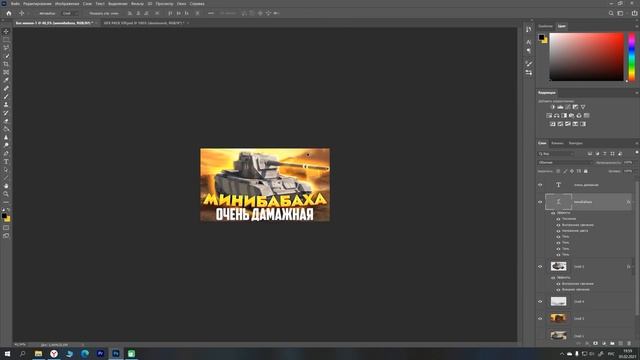The width and height of the screenshot is (640, 360).
Task: Select the Lasso tool
Action: (6, 48)
